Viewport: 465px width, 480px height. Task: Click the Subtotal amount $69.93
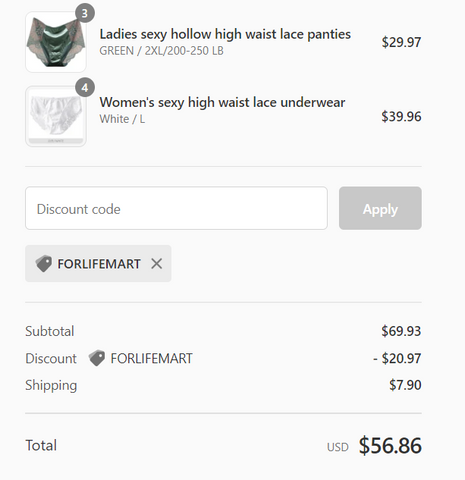point(401,331)
